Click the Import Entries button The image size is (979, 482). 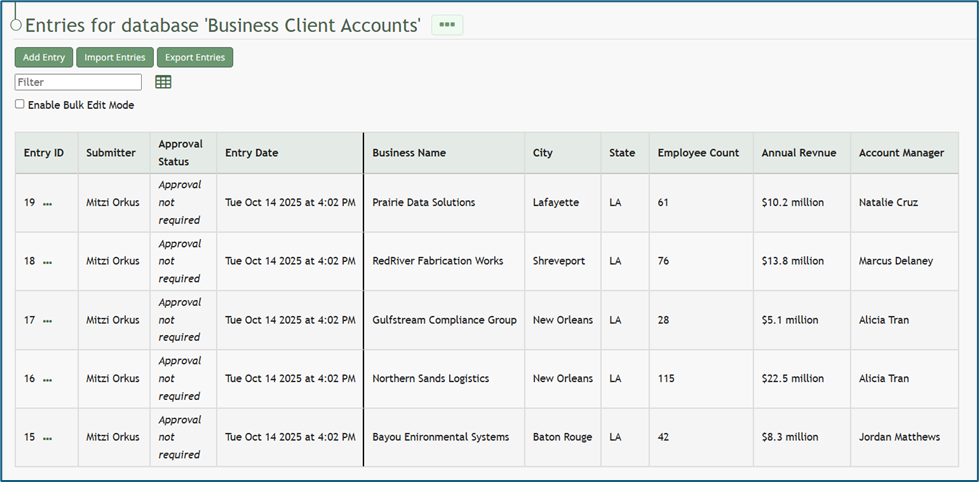click(115, 58)
